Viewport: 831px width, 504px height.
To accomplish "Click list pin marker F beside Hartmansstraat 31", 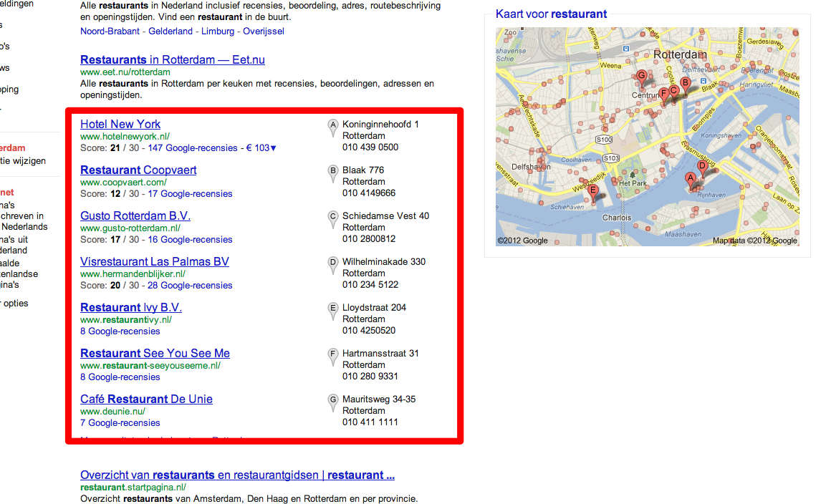I will click(x=332, y=356).
